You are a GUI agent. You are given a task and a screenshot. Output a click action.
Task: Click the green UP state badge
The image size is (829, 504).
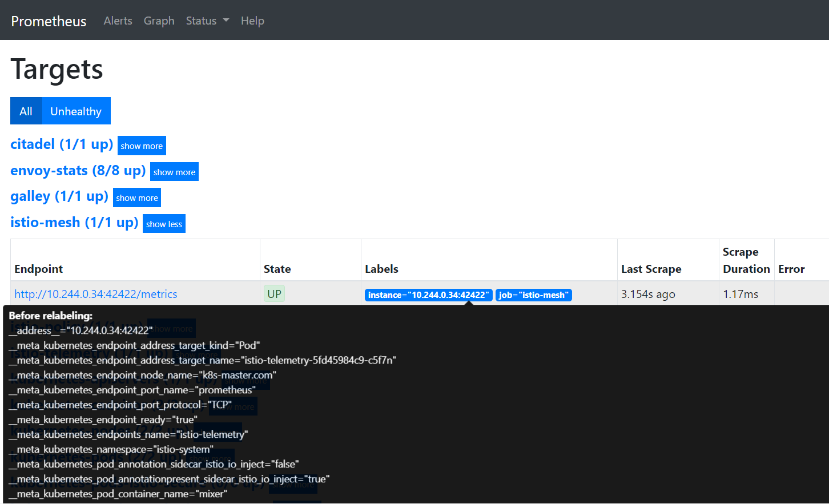tap(274, 294)
